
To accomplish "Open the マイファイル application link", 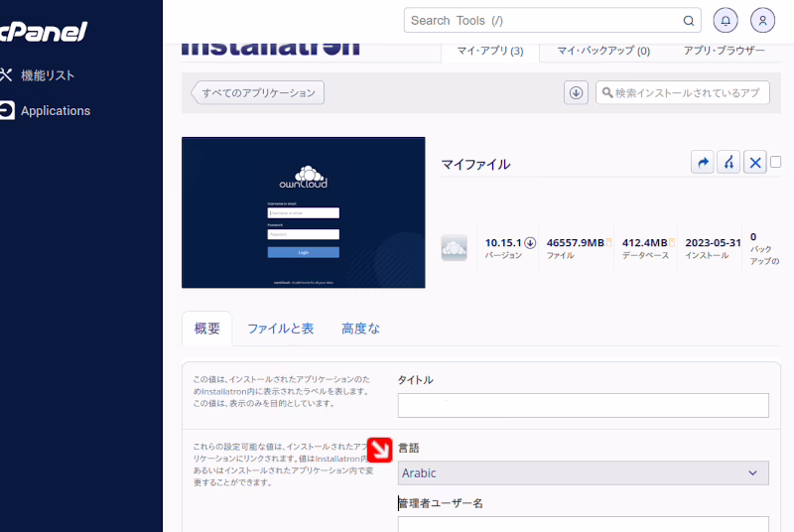I will 475,165.
